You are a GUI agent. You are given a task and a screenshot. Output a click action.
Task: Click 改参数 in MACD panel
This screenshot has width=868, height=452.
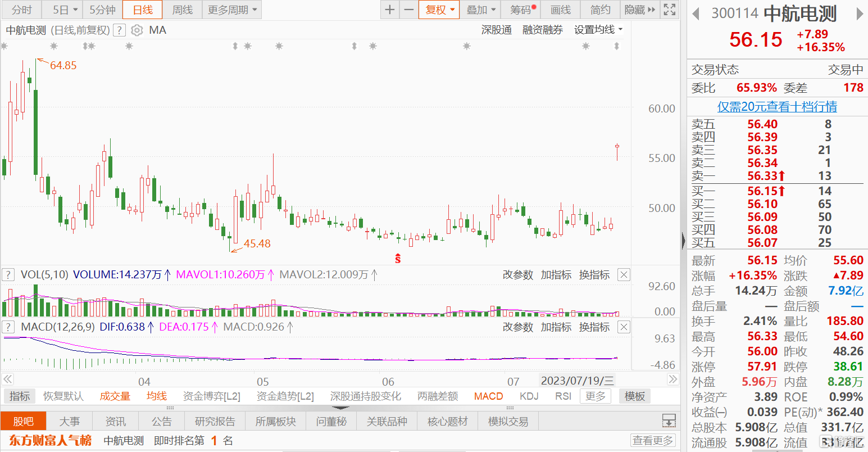click(x=517, y=327)
